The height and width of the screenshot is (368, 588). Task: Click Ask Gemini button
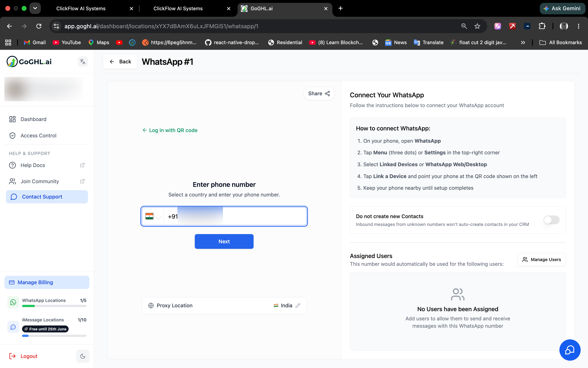(562, 8)
